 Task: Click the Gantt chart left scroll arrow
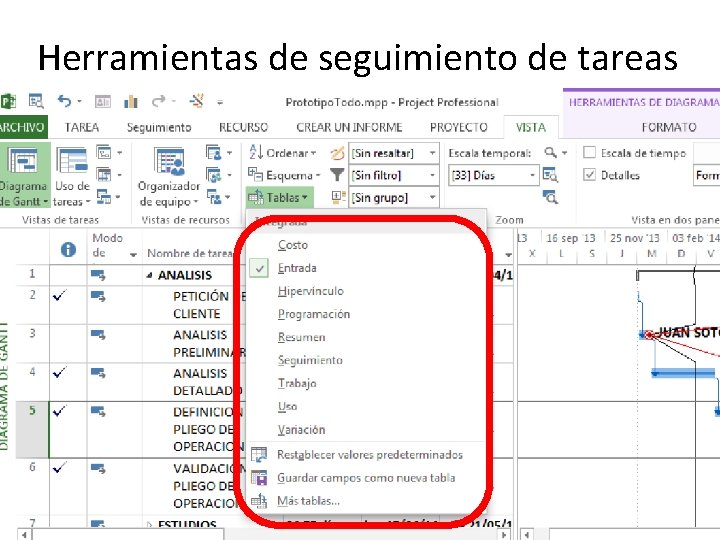[x=527, y=534]
